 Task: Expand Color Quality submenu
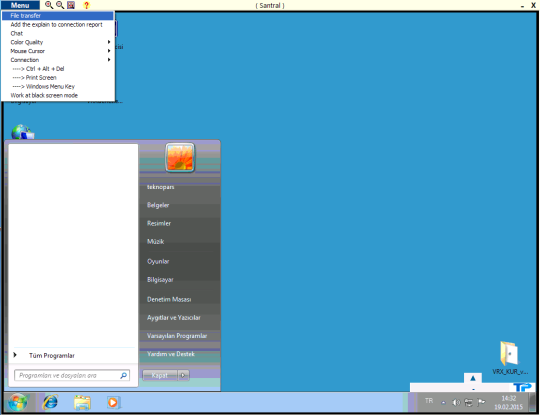coord(58,42)
